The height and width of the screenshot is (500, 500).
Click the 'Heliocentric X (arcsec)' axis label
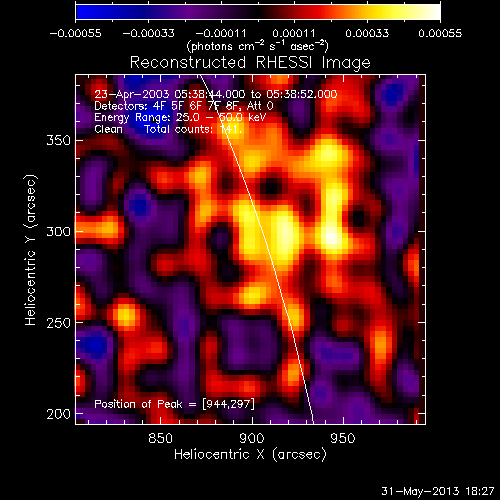coord(250,455)
